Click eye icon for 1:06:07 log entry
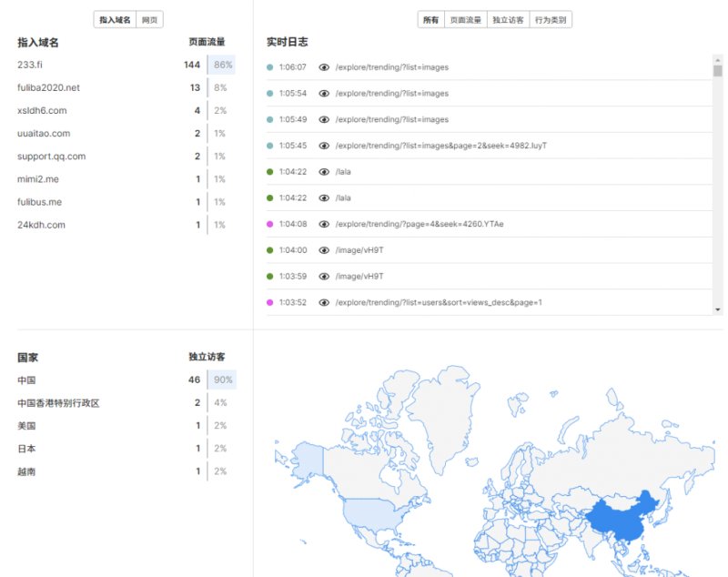 pos(324,67)
